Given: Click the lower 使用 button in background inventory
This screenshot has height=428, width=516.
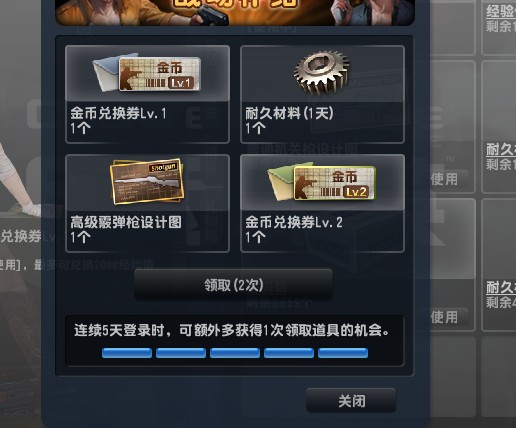Looking at the screenshot, I should coord(444,317).
